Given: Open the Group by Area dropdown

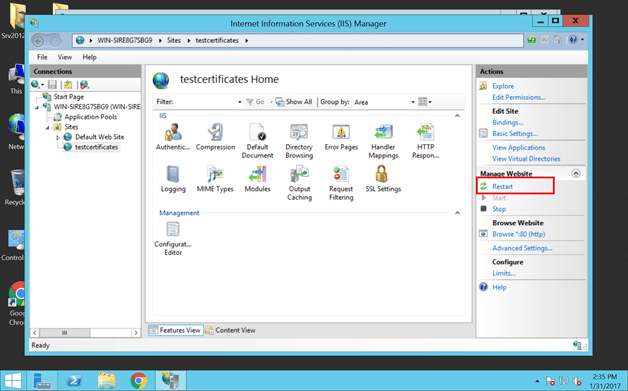Looking at the screenshot, I should pyautogui.click(x=413, y=102).
